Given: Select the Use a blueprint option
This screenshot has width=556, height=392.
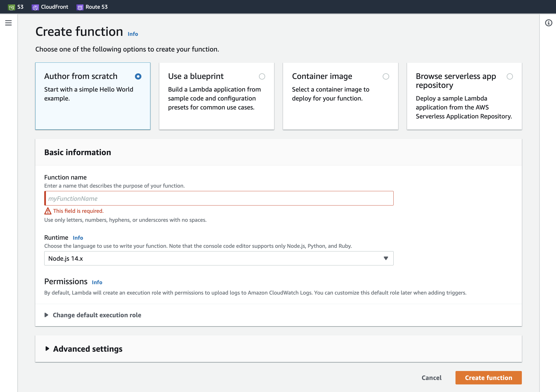Looking at the screenshot, I should pos(262,76).
